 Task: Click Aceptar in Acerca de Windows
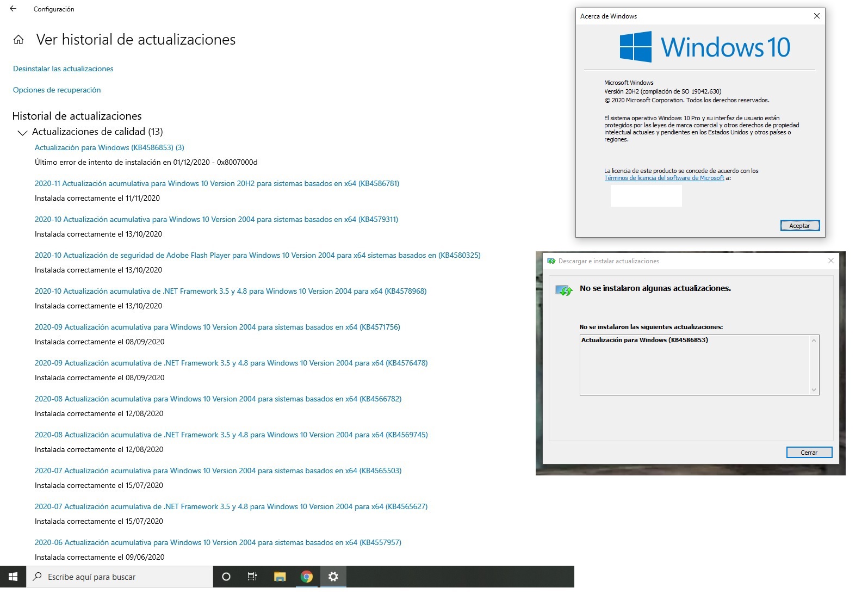click(799, 226)
